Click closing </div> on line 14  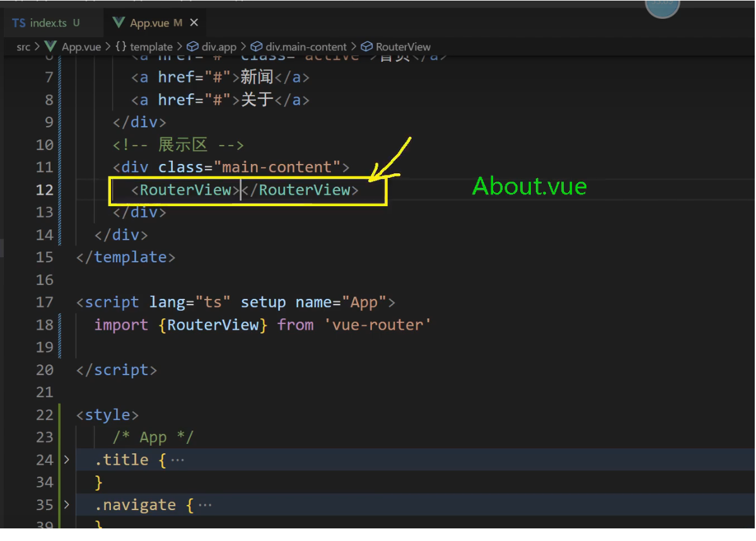[121, 235]
